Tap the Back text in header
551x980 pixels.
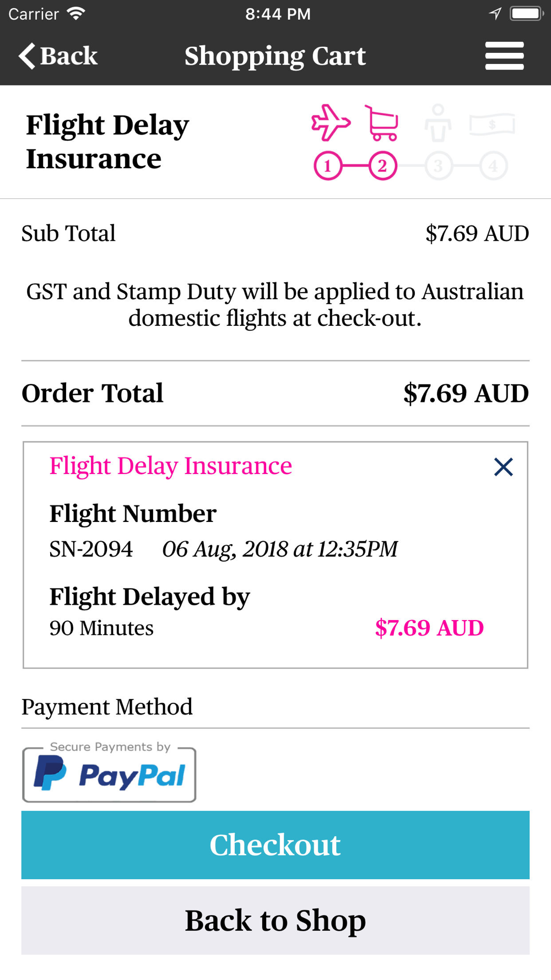tap(69, 56)
